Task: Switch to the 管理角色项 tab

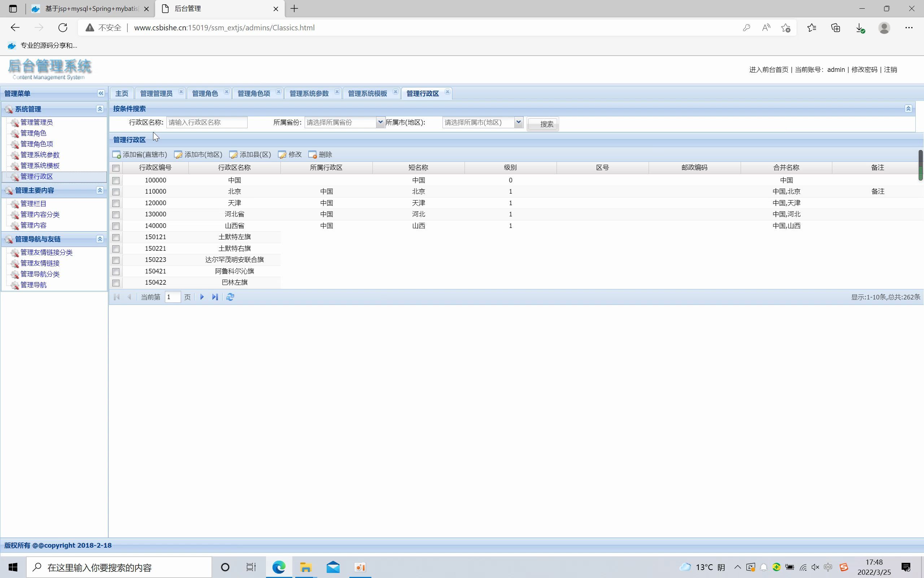Action: tap(254, 93)
